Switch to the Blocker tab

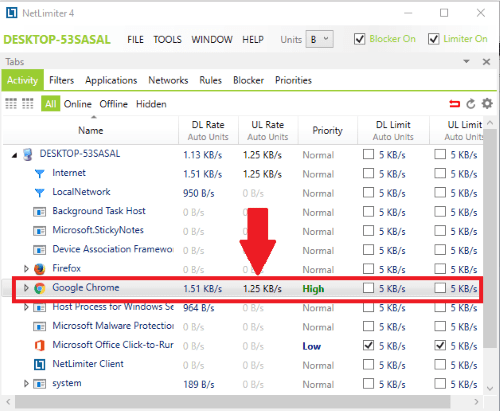pyautogui.click(x=249, y=80)
